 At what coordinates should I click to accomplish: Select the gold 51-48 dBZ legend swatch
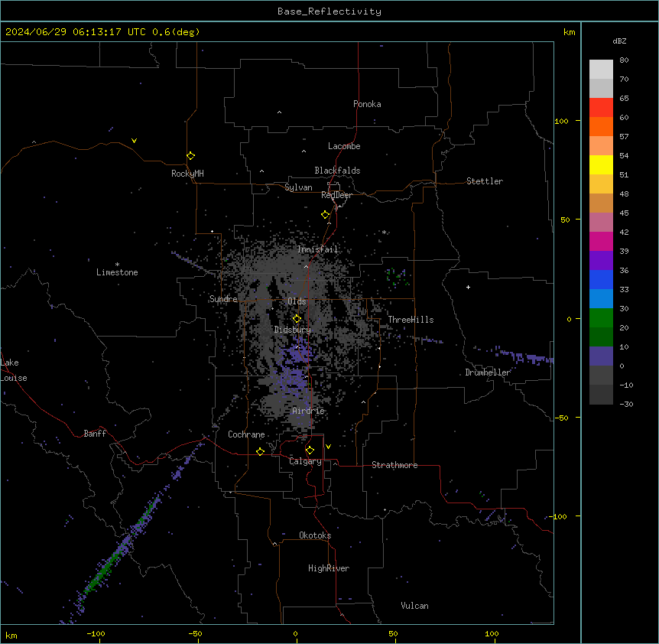pos(601,184)
